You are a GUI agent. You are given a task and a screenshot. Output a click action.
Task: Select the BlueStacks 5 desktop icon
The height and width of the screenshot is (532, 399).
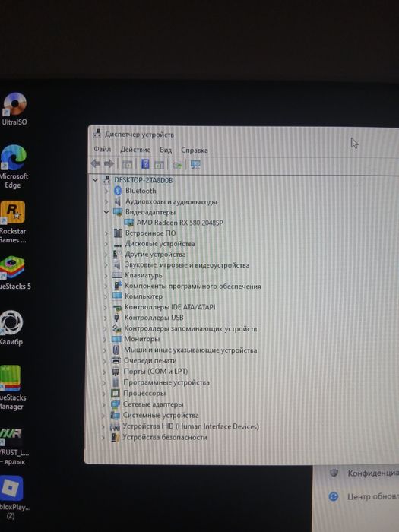(14, 273)
